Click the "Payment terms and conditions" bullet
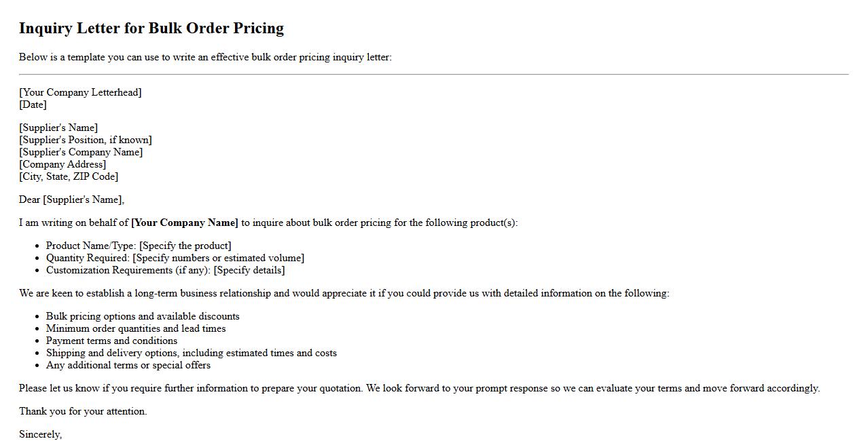Image resolution: width=868 pixels, height=441 pixels. pos(111,341)
